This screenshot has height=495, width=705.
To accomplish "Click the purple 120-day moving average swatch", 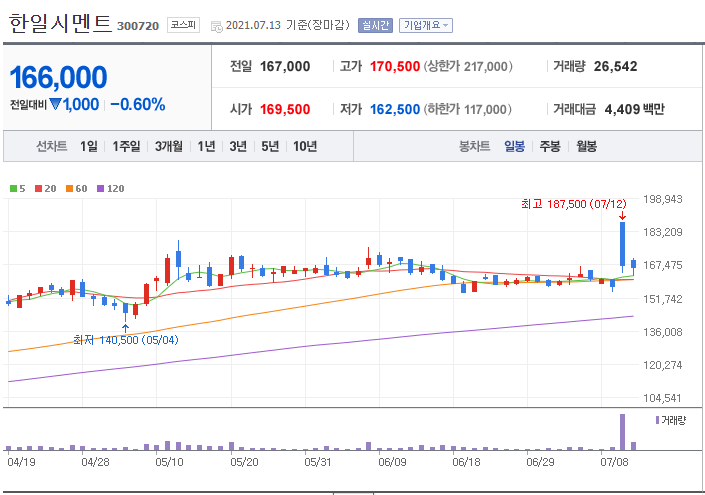I will pos(101,188).
